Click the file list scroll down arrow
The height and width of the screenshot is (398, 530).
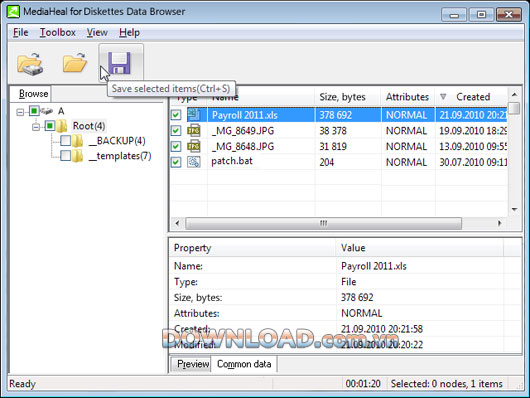[x=514, y=209]
